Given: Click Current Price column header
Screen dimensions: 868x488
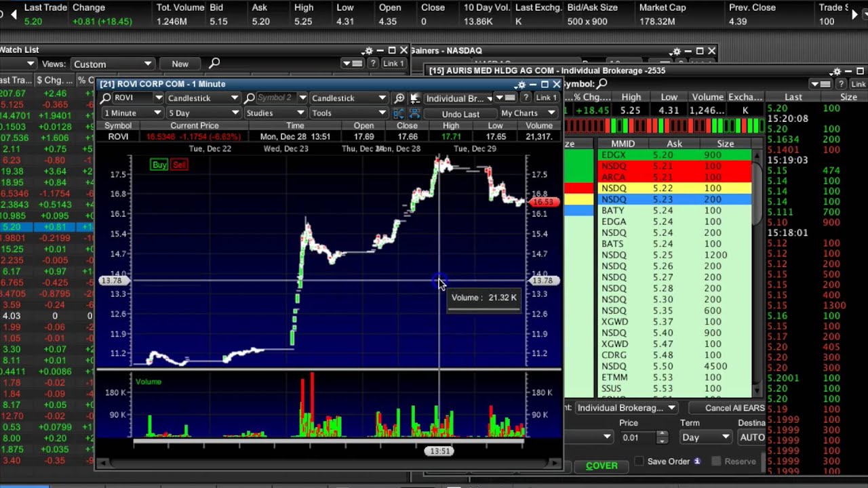Looking at the screenshot, I should [x=194, y=125].
